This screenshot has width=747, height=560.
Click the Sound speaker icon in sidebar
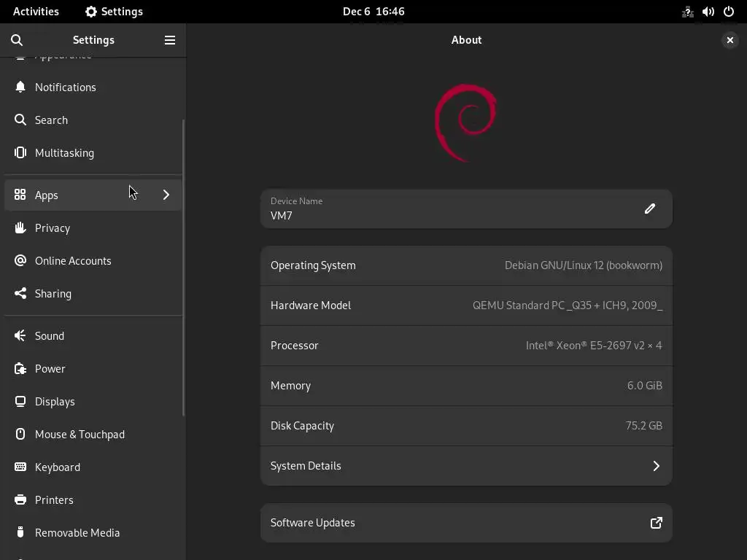(20, 335)
